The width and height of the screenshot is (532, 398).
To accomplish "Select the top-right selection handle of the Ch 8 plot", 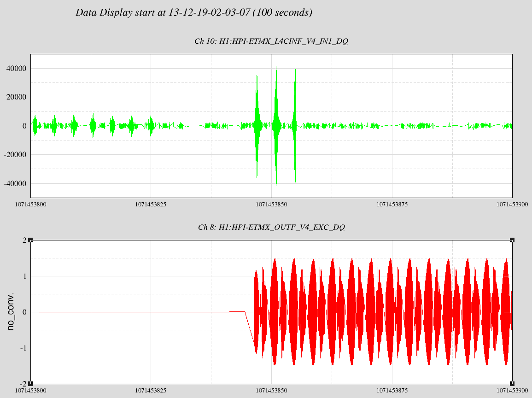I will [x=512, y=240].
